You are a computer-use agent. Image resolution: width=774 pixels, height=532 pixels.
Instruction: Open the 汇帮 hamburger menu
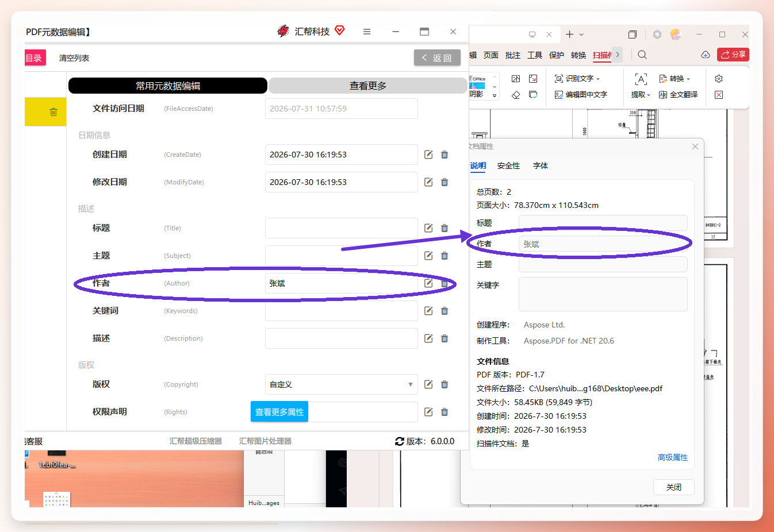coord(367,32)
